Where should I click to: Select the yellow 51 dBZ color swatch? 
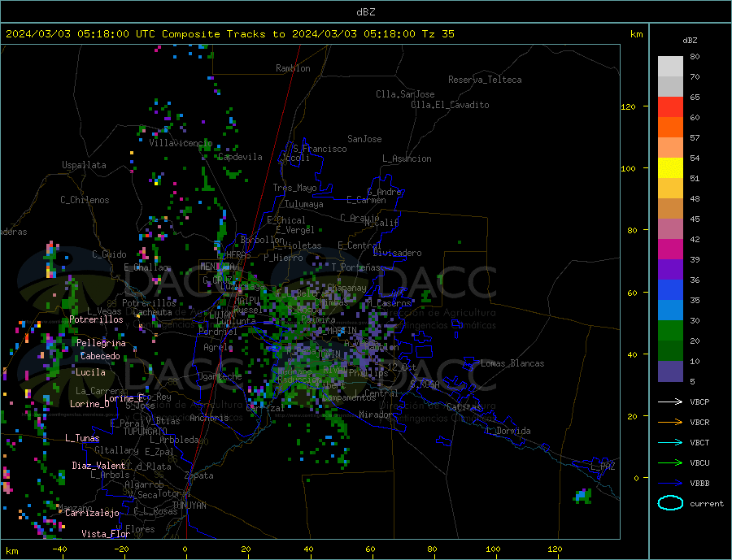pyautogui.click(x=670, y=168)
